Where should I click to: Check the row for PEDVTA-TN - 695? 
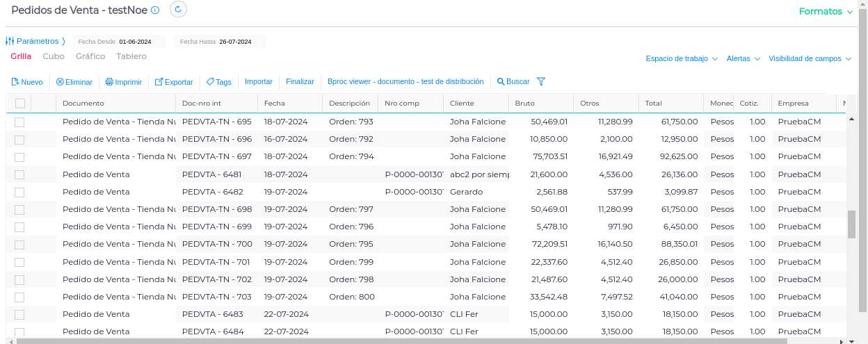pos(19,122)
